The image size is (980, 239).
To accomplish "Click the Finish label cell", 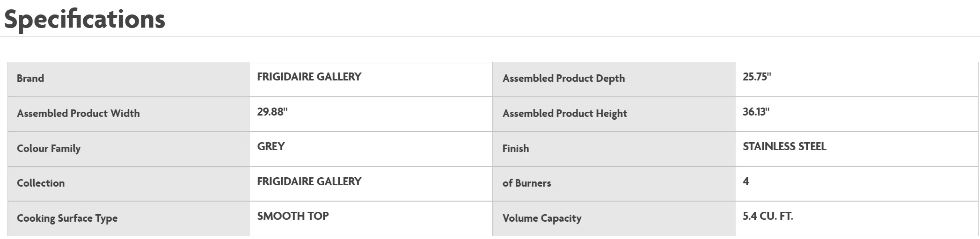I will (515, 149).
